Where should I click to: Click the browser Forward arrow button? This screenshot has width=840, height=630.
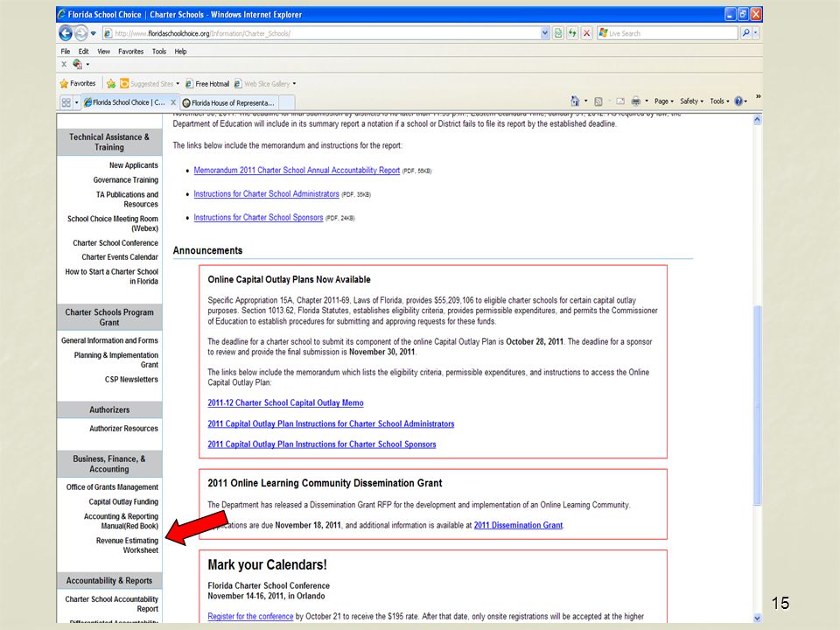[80, 33]
